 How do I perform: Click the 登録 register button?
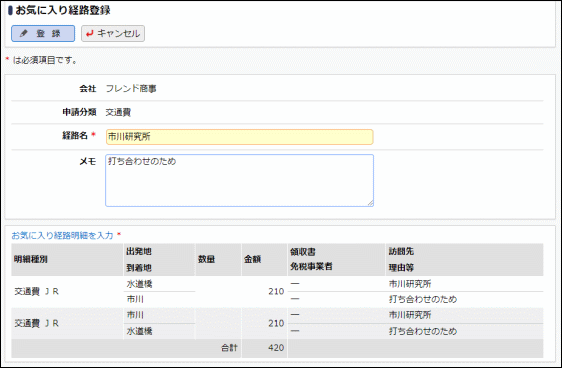(43, 33)
